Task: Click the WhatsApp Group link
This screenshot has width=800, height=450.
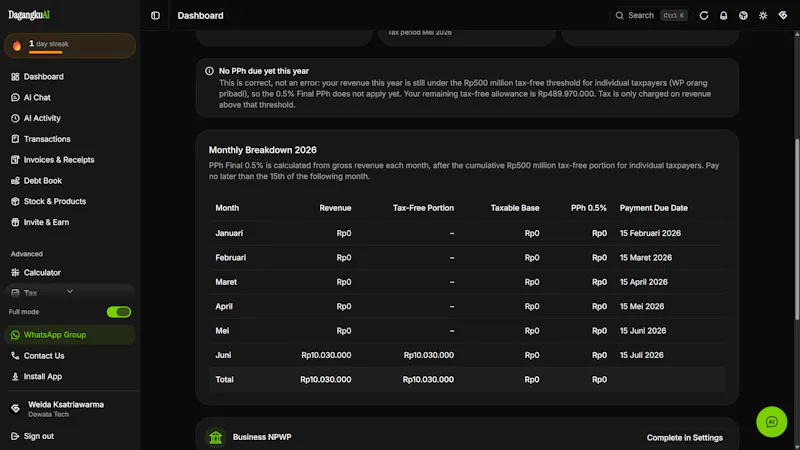Action: [69, 335]
